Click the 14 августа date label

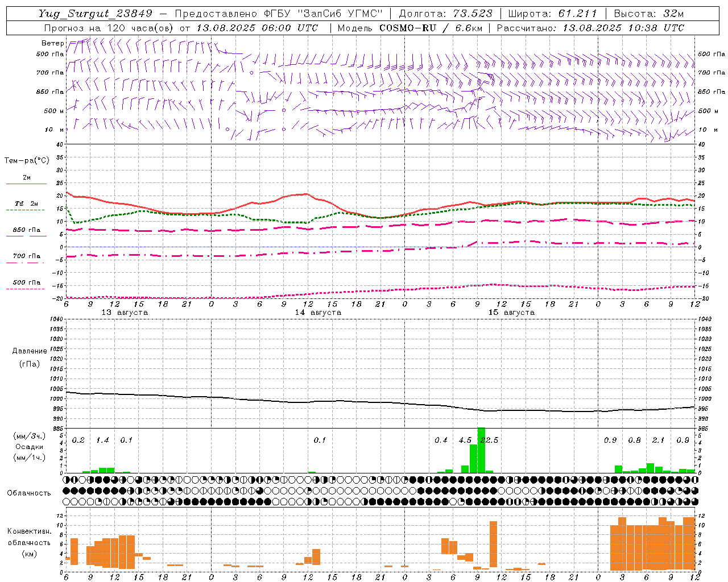tap(318, 313)
